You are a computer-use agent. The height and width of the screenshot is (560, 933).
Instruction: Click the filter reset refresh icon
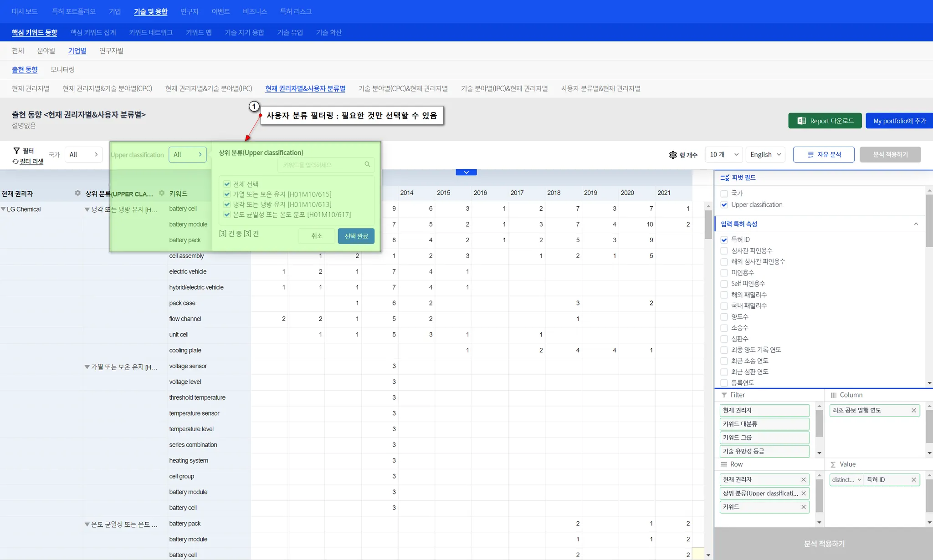(x=15, y=162)
